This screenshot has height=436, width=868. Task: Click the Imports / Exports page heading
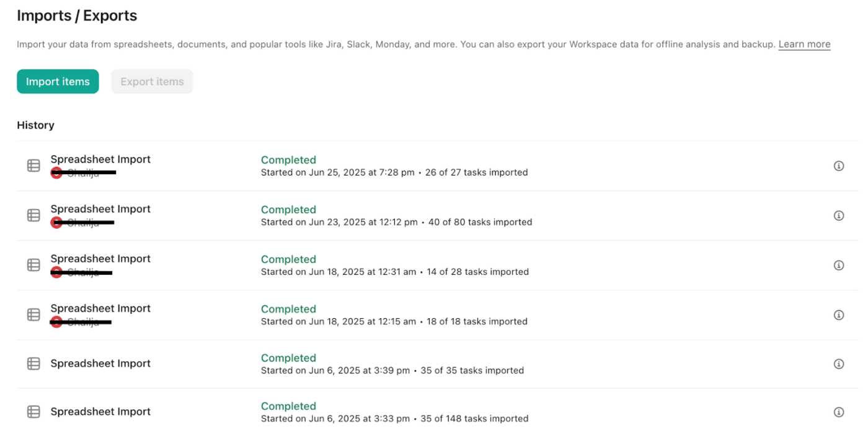(x=77, y=16)
